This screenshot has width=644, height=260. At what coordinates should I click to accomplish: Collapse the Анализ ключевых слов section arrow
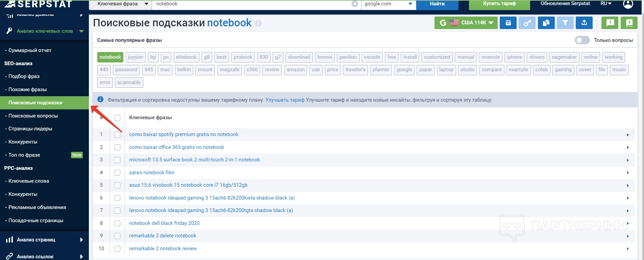point(81,31)
